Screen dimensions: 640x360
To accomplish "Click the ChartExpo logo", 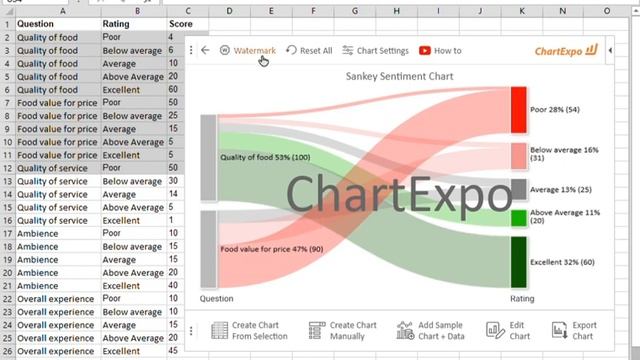I will (566, 51).
